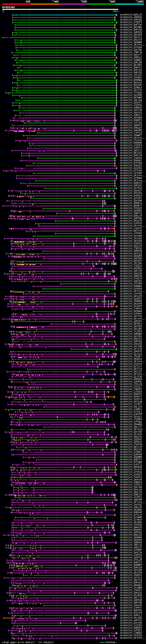
Task: Select hit label UniRef100_B6SMW1
Action: [x=131, y=27]
